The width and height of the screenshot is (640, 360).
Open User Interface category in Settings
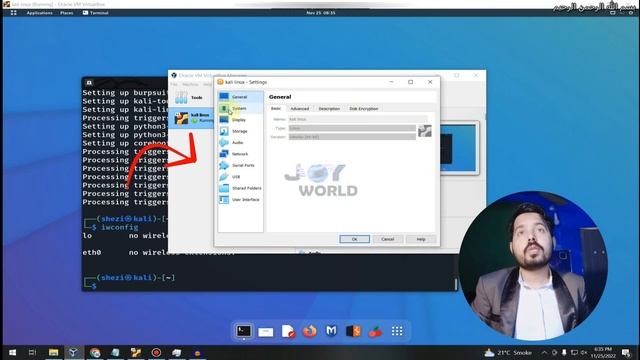(x=240, y=200)
